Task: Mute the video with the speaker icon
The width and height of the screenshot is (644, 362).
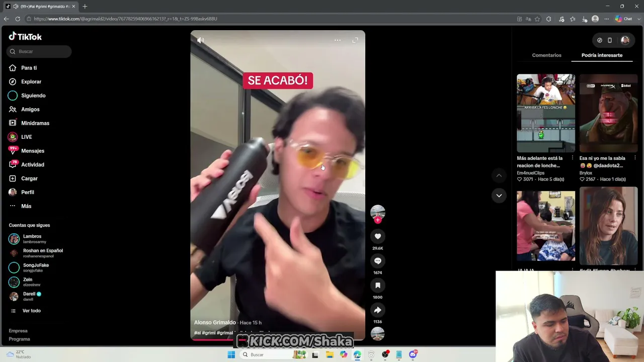Action: click(201, 40)
